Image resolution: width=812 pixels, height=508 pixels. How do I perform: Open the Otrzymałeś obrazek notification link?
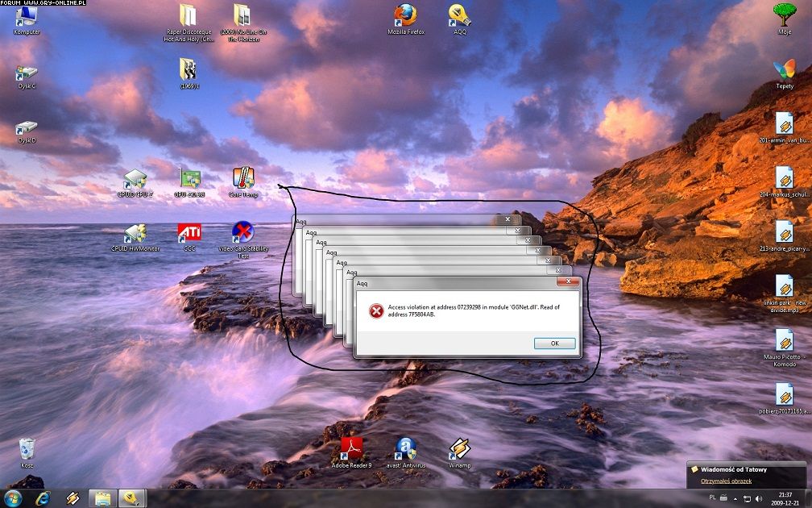pyautogui.click(x=726, y=481)
